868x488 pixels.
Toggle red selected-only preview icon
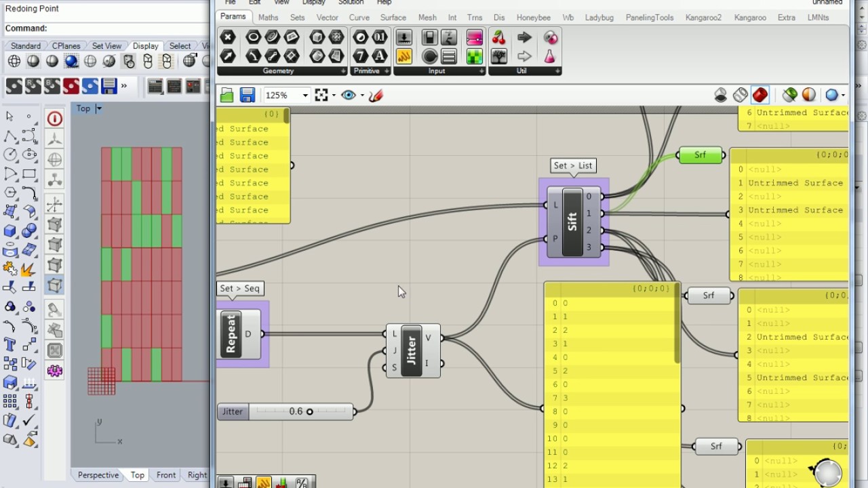tap(760, 96)
